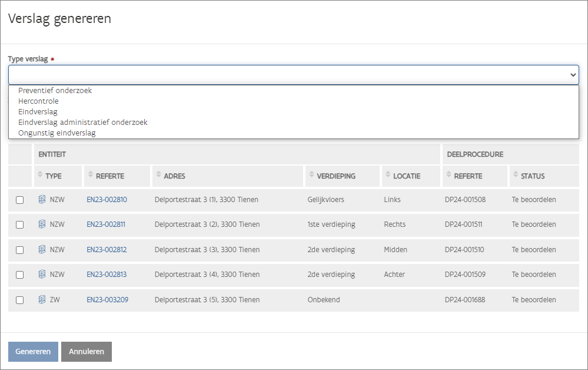Cancel with the Annuleren button
This screenshot has width=588, height=370.
87,352
